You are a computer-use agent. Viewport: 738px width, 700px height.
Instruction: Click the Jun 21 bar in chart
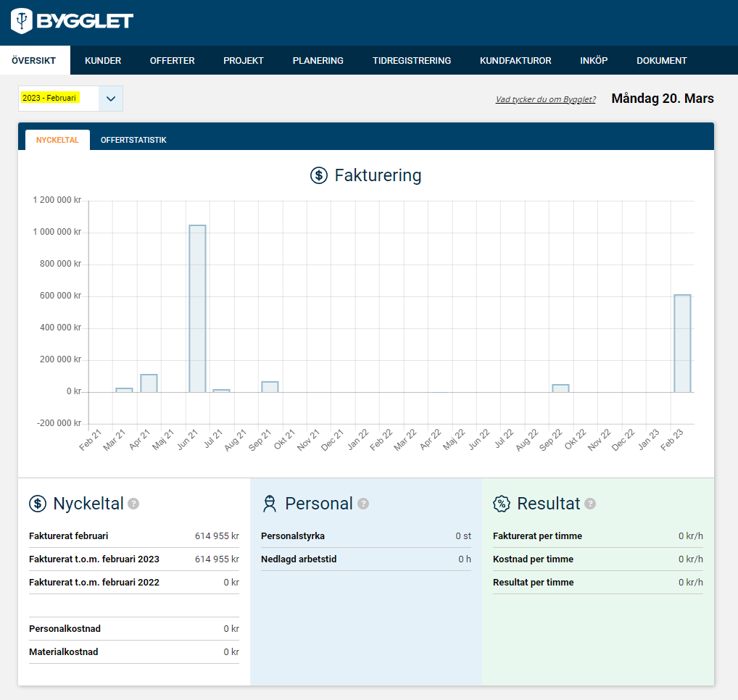click(198, 309)
